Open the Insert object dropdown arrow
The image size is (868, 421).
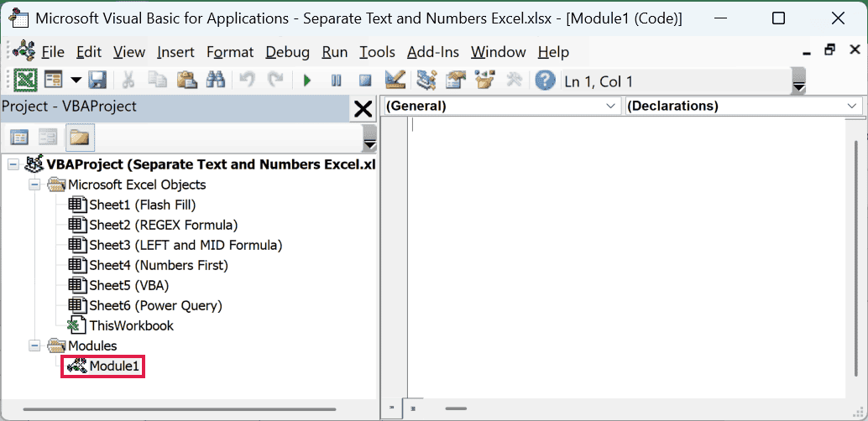(76, 81)
